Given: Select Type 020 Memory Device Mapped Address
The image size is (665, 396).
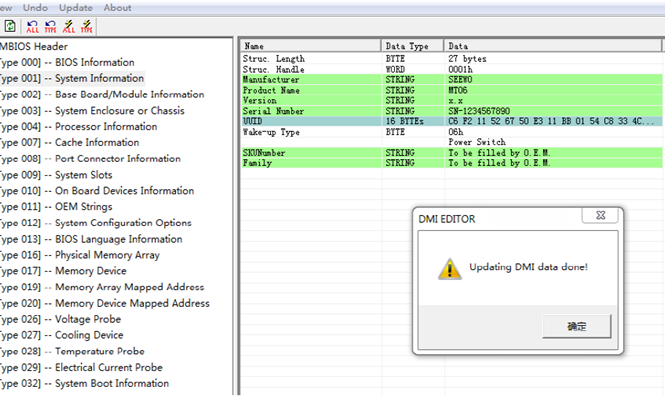Looking at the screenshot, I should coord(104,303).
